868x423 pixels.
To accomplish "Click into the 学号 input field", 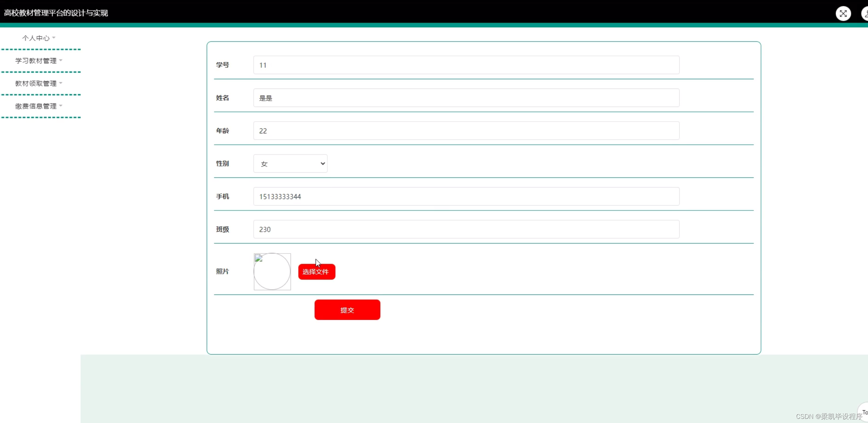I will (466, 65).
